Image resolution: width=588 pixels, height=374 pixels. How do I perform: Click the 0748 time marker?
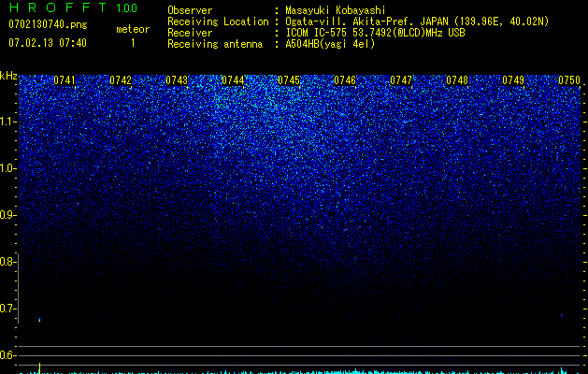point(457,80)
